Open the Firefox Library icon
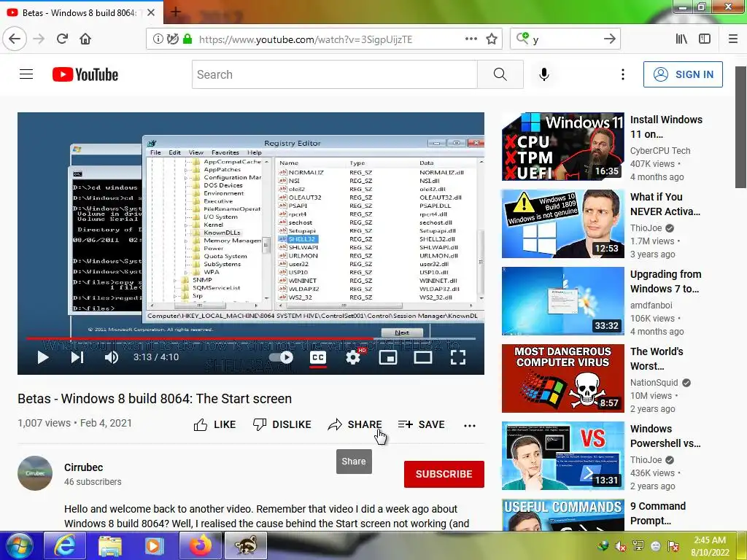Image resolution: width=747 pixels, height=560 pixels. click(x=681, y=39)
